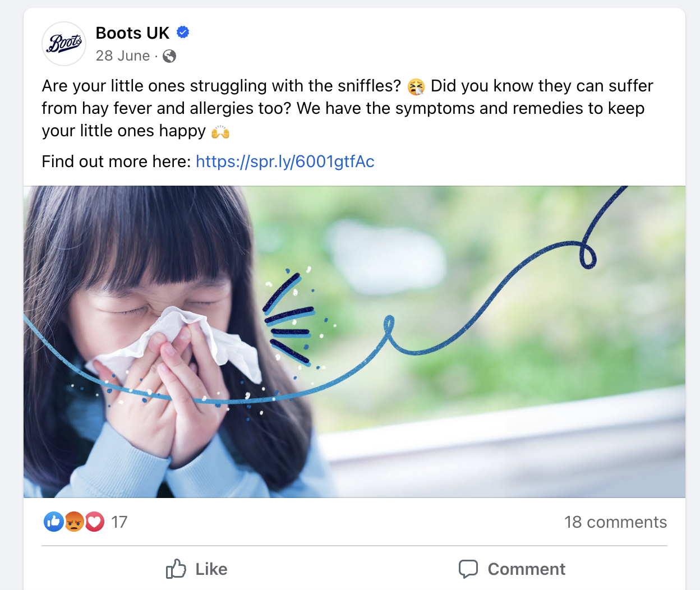
Task: Click the speech bubble Comment icon
Action: (468, 569)
